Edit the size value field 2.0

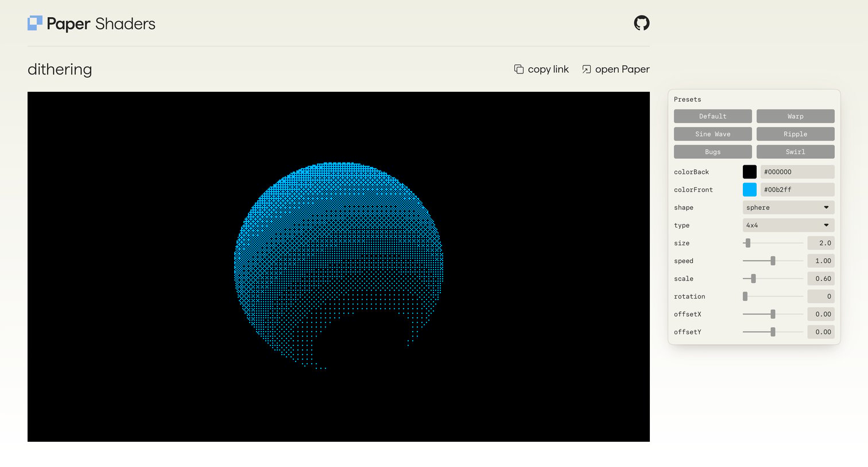[820, 243]
